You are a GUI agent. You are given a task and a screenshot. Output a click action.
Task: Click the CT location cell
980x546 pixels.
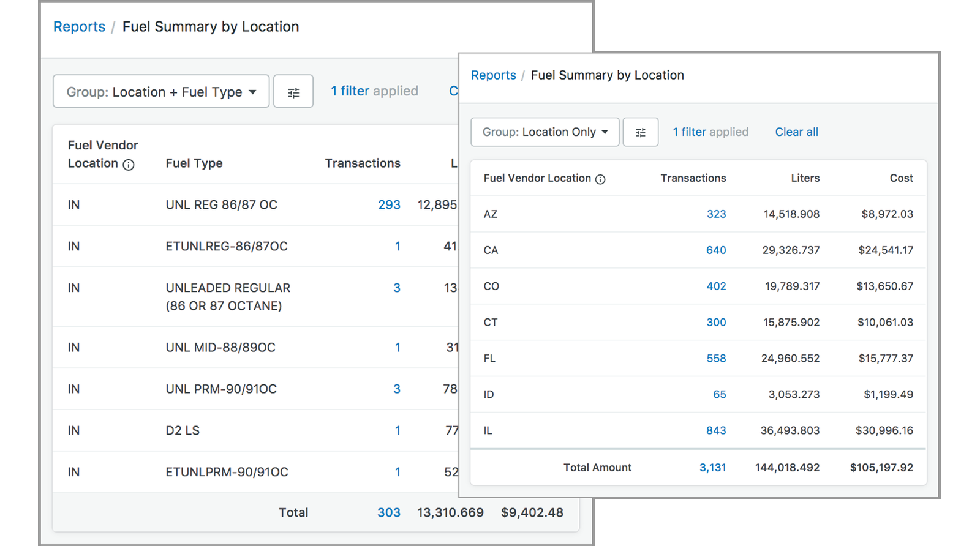point(491,323)
